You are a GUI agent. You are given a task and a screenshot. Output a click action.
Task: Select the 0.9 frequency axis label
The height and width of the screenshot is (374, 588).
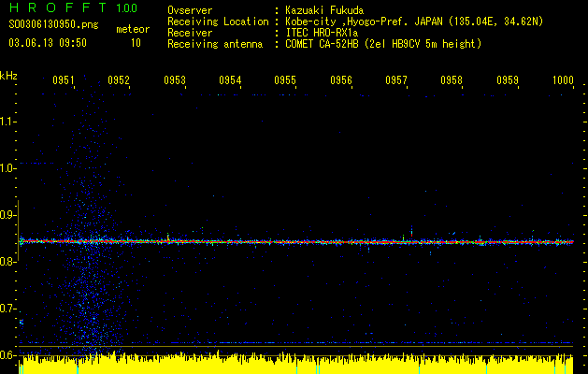click(x=7, y=214)
